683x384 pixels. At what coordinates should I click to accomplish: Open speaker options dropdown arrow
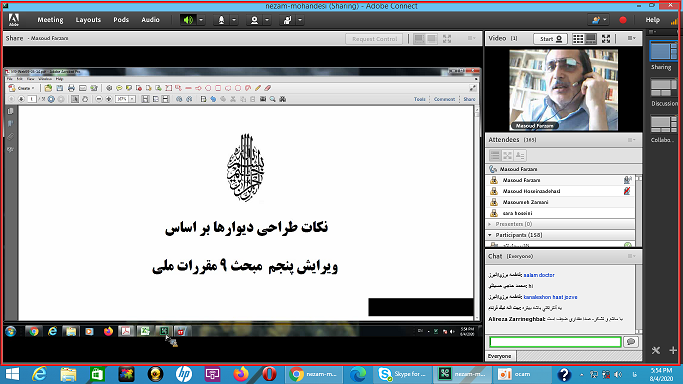(x=201, y=20)
